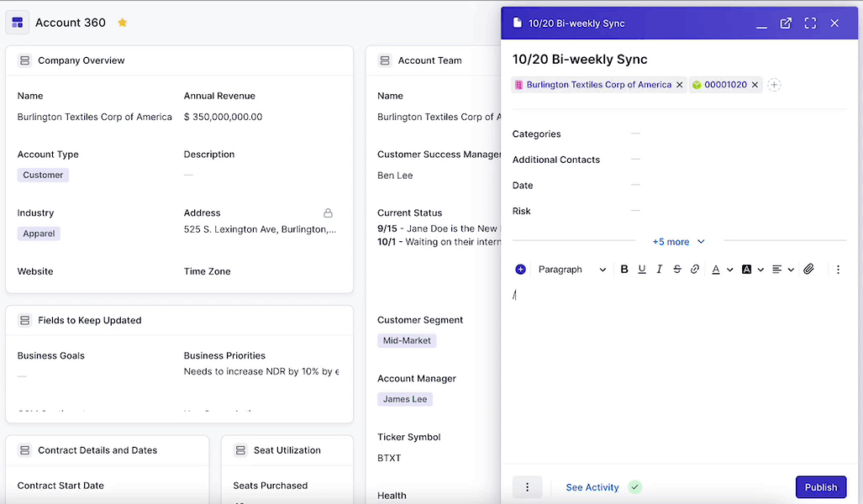The height and width of the screenshot is (504, 863).
Task: Set the Date field value
Action: tap(635, 186)
